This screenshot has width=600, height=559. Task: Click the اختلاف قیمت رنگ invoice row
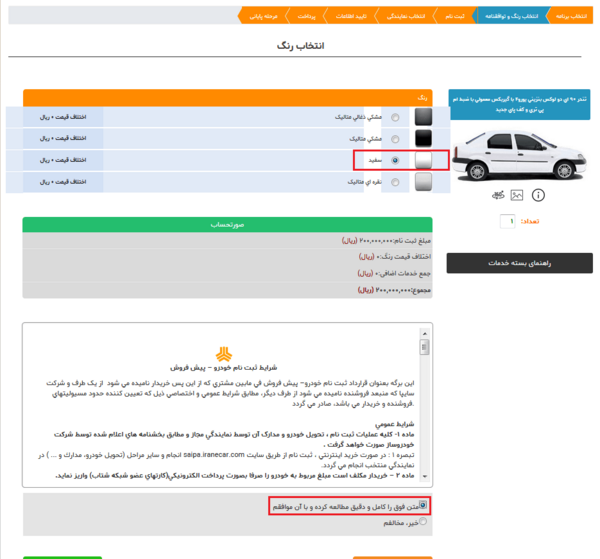227,257
